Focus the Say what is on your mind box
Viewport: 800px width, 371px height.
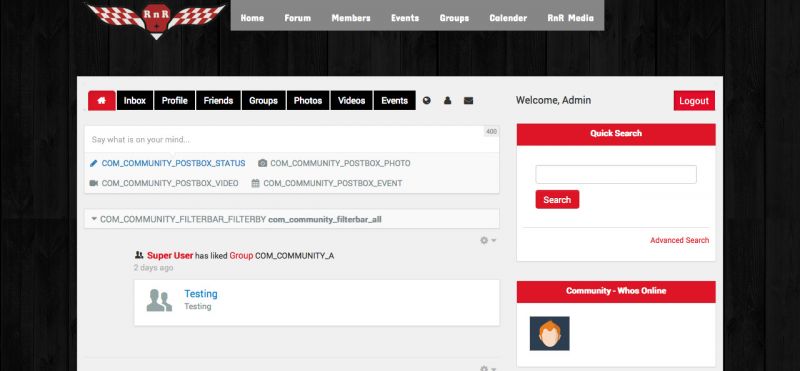(x=291, y=139)
